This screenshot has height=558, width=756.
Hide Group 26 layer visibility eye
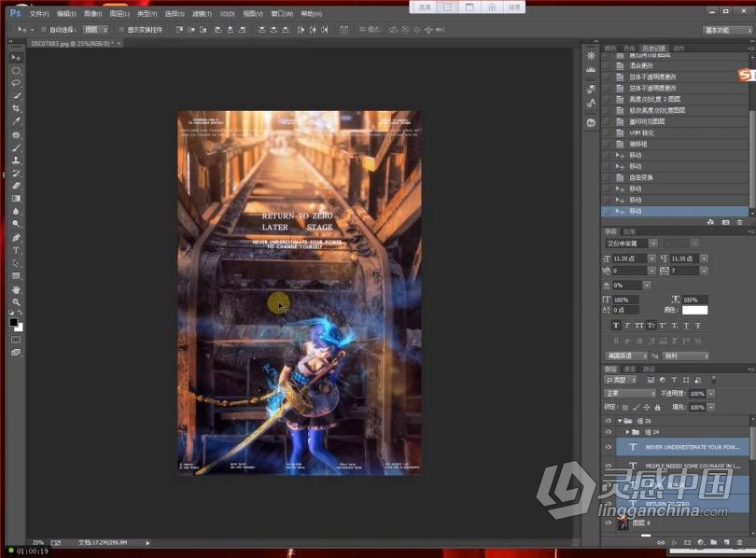(x=608, y=421)
